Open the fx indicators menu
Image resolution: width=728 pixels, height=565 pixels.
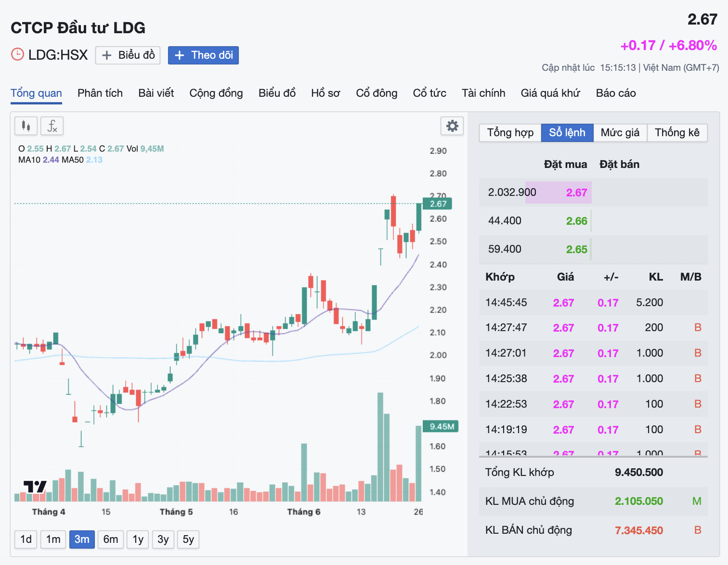click(52, 126)
